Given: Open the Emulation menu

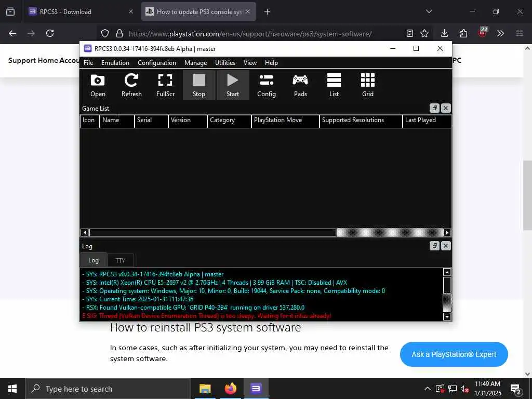Looking at the screenshot, I should pyautogui.click(x=115, y=63).
